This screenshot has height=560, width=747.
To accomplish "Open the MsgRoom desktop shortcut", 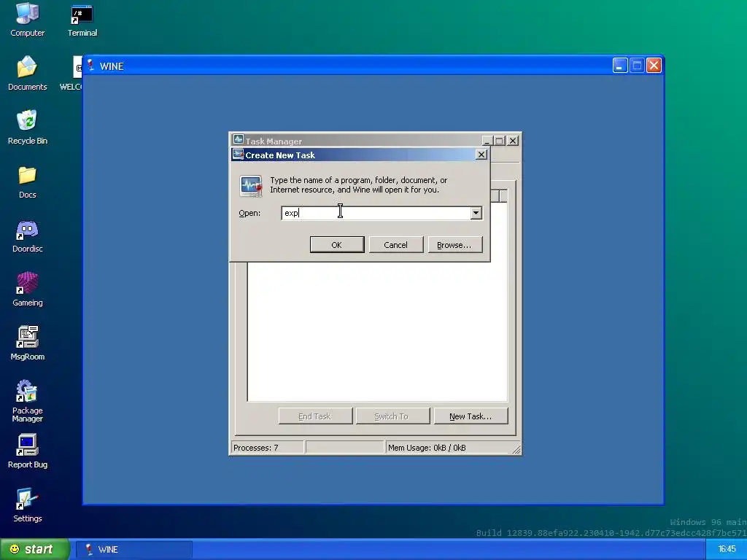I will coord(27,343).
